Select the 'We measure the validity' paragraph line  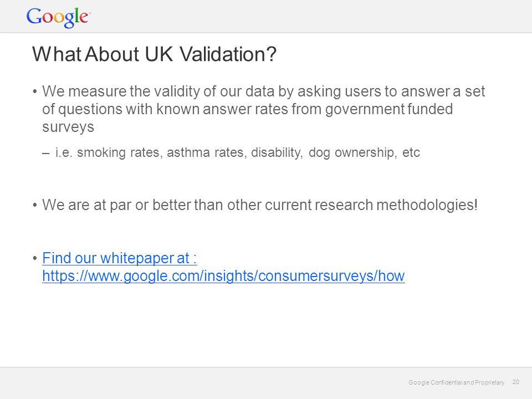pos(263,91)
